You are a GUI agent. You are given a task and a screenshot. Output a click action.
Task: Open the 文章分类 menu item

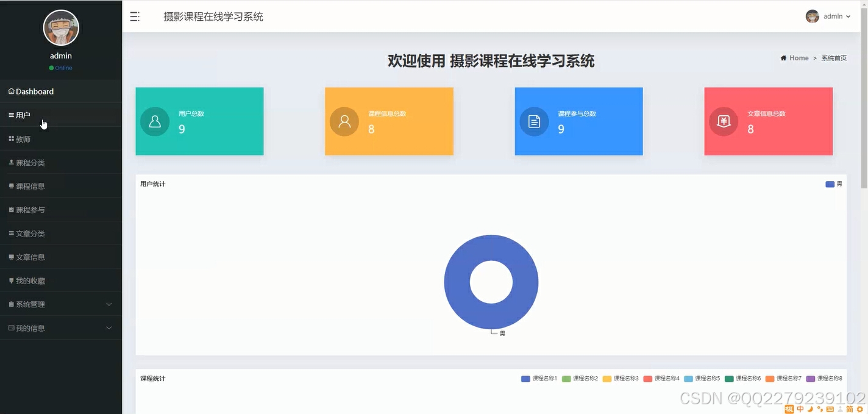pyautogui.click(x=30, y=234)
